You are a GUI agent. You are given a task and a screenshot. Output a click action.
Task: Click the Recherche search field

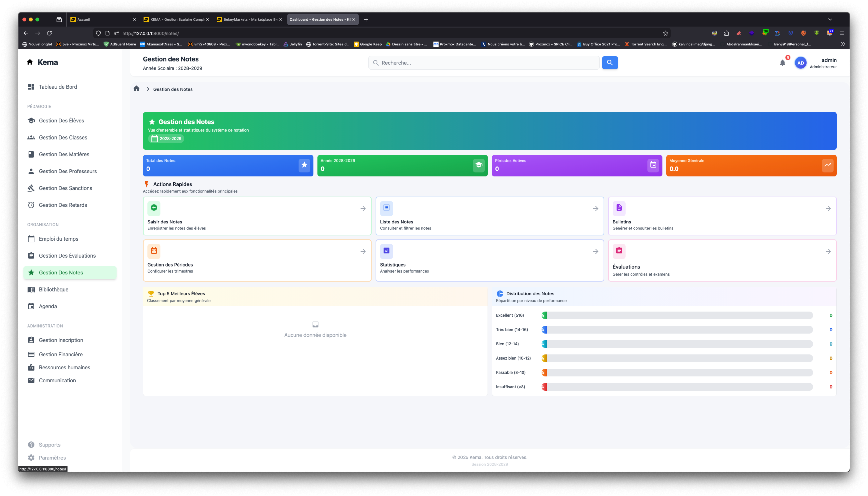tap(484, 63)
